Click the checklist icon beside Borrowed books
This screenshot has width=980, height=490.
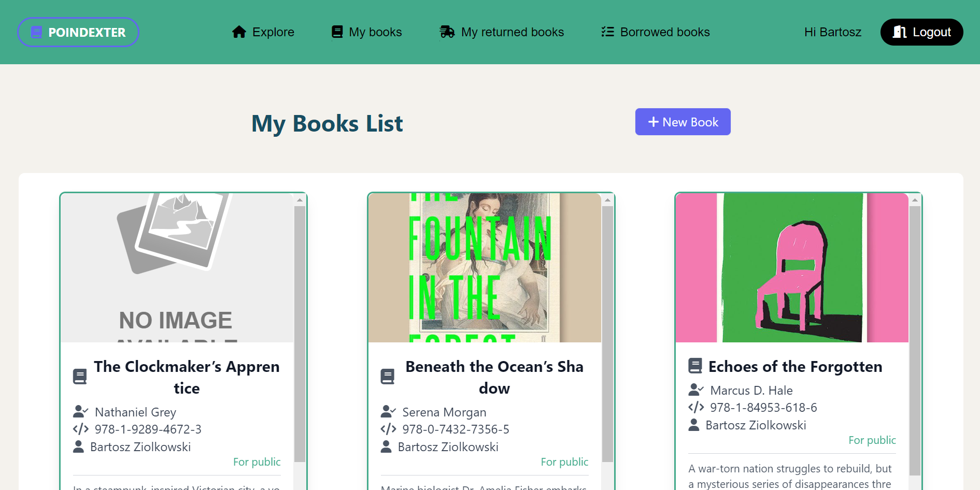[607, 32]
